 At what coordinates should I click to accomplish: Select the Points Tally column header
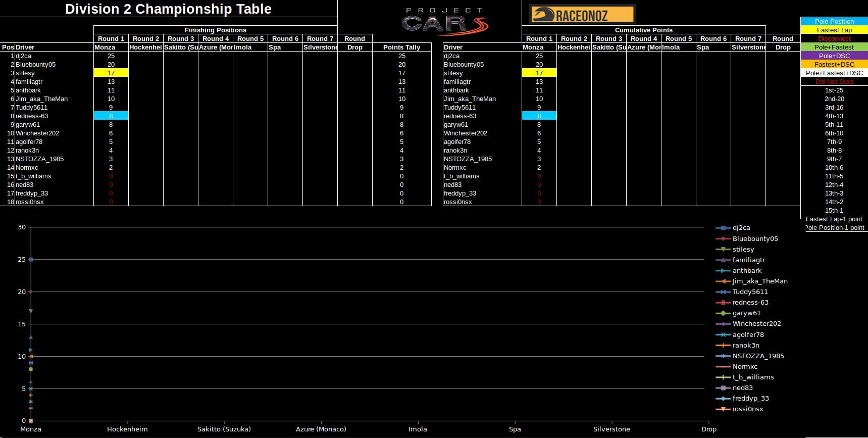point(402,47)
